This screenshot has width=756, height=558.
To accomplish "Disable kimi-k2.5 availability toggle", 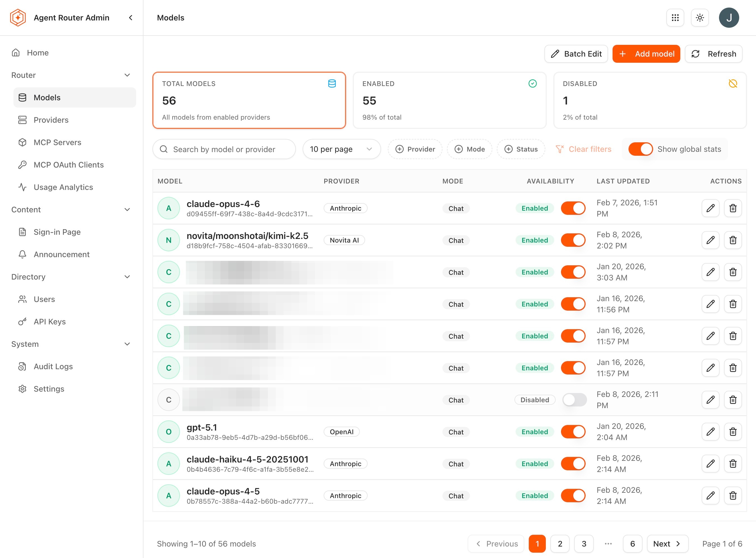I will coord(573,240).
